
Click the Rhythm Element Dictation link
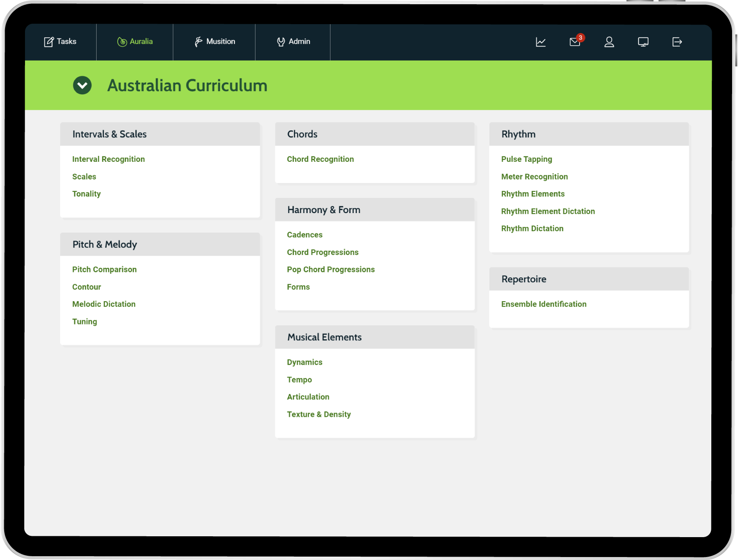click(x=548, y=211)
